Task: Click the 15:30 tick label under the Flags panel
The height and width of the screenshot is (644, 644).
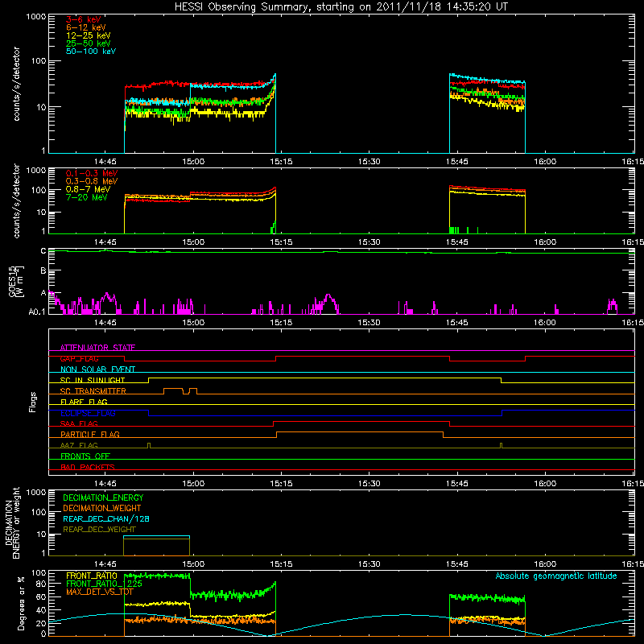Action: pyautogui.click(x=369, y=484)
